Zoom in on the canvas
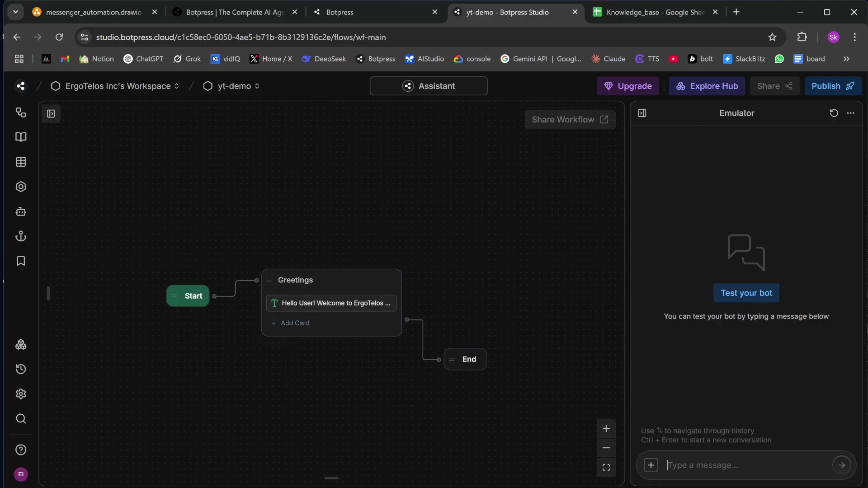The width and height of the screenshot is (868, 488). tap(606, 429)
